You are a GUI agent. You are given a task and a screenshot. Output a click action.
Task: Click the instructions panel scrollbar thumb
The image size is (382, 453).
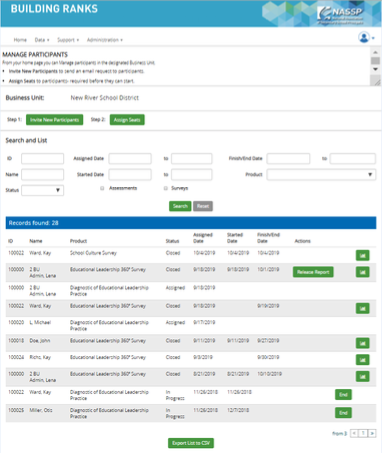[x=375, y=61]
